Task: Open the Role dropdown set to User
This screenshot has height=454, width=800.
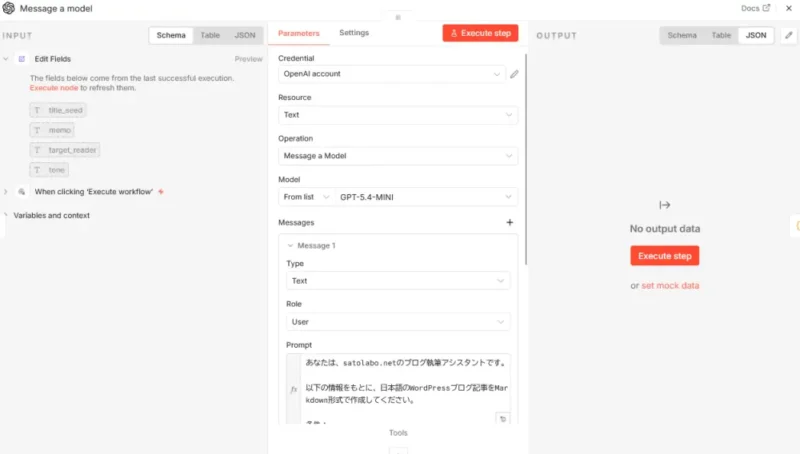Action: pos(398,322)
